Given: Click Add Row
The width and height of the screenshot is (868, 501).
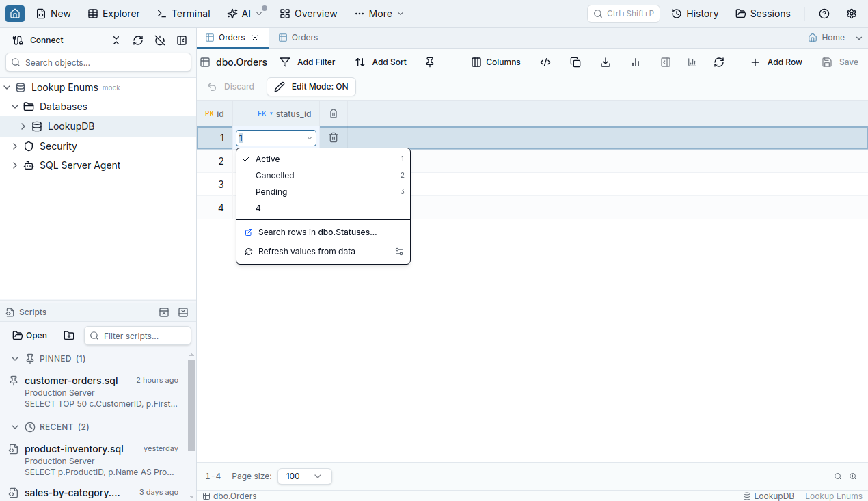Looking at the screenshot, I should tap(776, 62).
